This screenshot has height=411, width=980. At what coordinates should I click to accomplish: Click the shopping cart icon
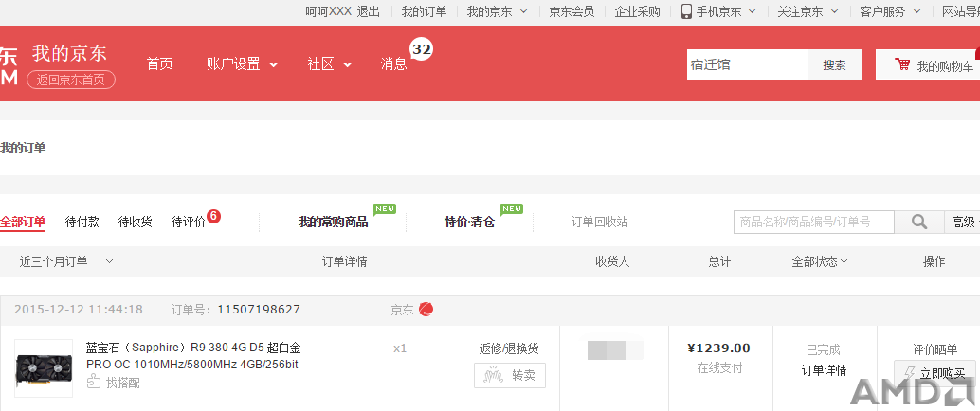[902, 64]
